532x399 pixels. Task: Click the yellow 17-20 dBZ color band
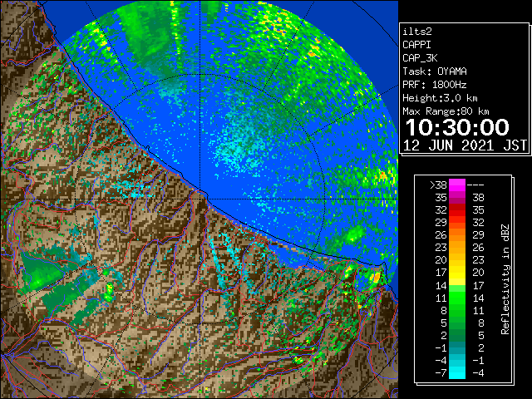(x=457, y=273)
